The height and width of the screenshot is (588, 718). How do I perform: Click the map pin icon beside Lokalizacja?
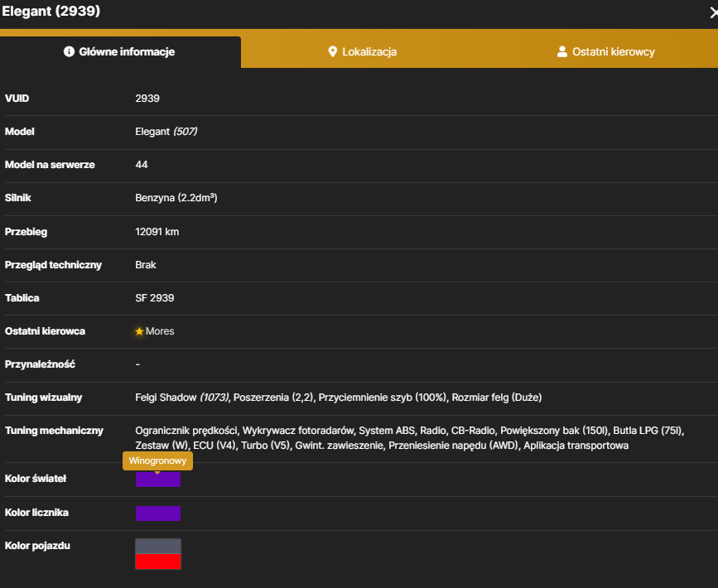coord(333,51)
